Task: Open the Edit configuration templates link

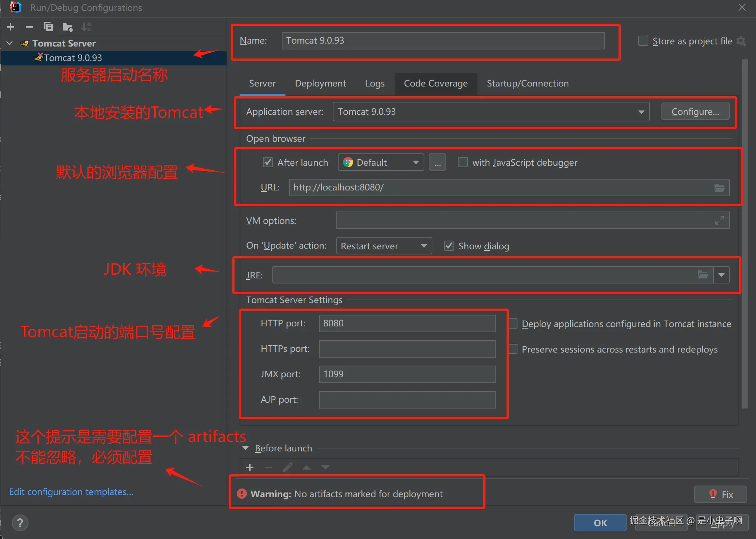Action: pyautogui.click(x=71, y=492)
